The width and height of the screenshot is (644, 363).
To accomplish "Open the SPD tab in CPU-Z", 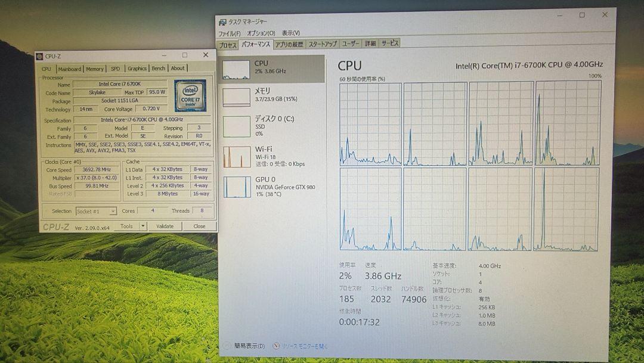I will (116, 69).
